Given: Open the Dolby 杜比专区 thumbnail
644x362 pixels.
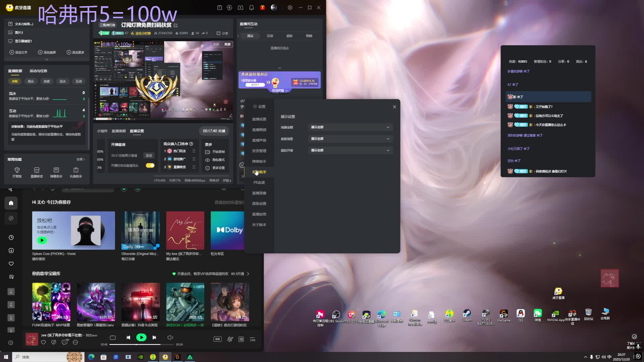Looking at the screenshot, I should (x=227, y=230).
